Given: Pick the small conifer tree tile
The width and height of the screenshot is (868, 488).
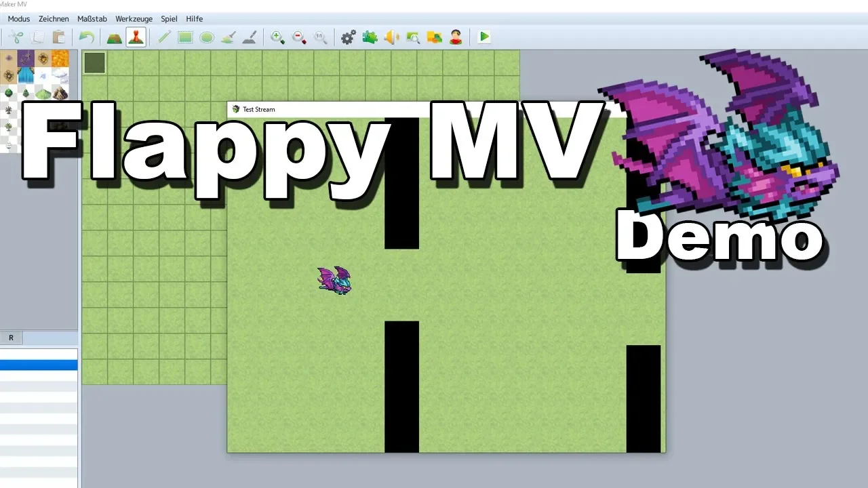Looking at the screenshot, I should tap(26, 93).
